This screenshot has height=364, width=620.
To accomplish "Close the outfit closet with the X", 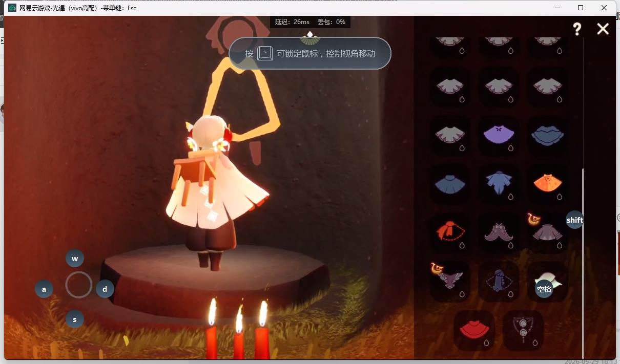I will (603, 29).
